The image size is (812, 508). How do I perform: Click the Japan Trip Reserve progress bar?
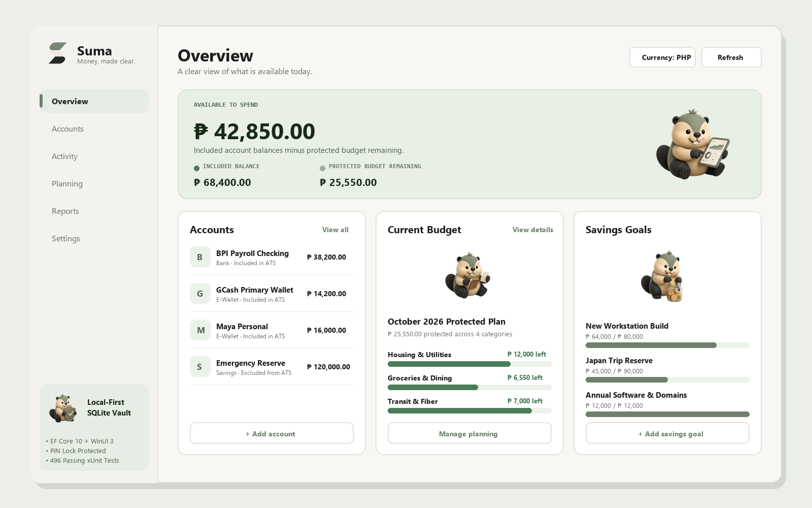(x=667, y=379)
